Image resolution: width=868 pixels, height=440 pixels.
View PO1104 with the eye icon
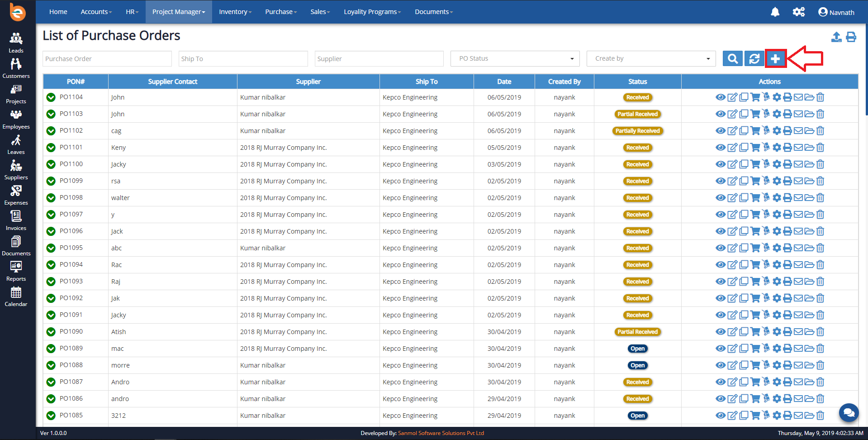tap(721, 97)
